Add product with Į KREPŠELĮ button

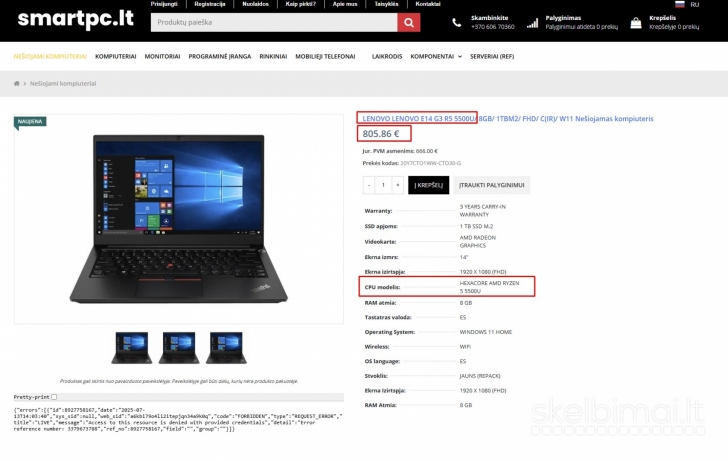[429, 185]
